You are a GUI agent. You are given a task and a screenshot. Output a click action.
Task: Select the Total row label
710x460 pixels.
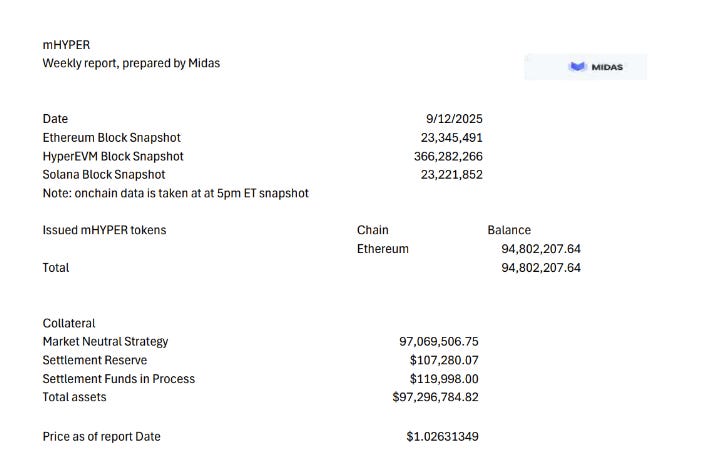[56, 268]
